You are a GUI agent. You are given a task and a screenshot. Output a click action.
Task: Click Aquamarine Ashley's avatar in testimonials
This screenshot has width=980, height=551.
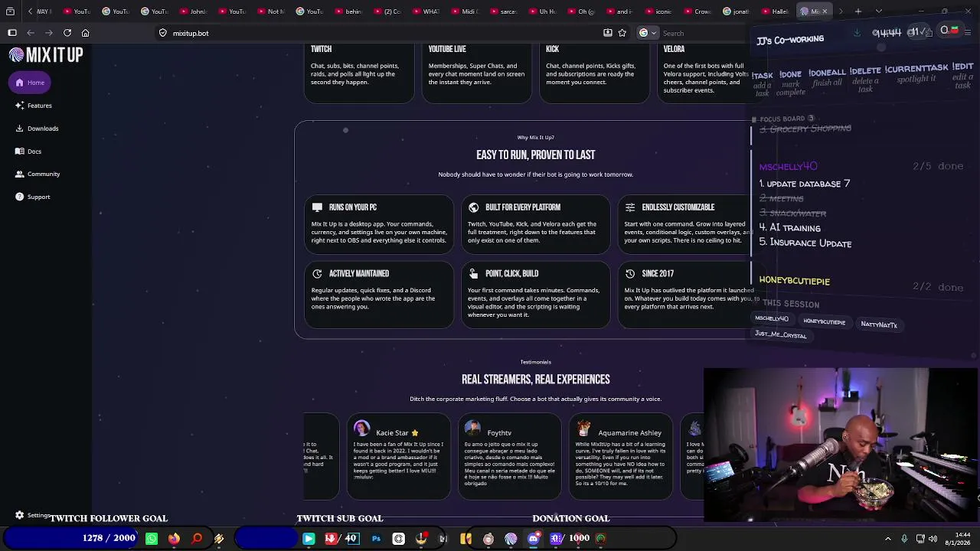584,429
